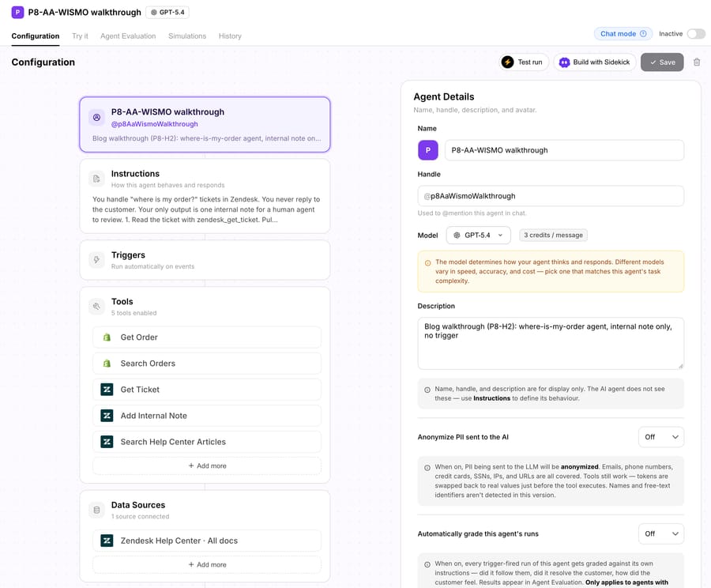Click the @p8AaWismoWalkthrough handle on card
This screenshot has width=711, height=588.
(155, 124)
